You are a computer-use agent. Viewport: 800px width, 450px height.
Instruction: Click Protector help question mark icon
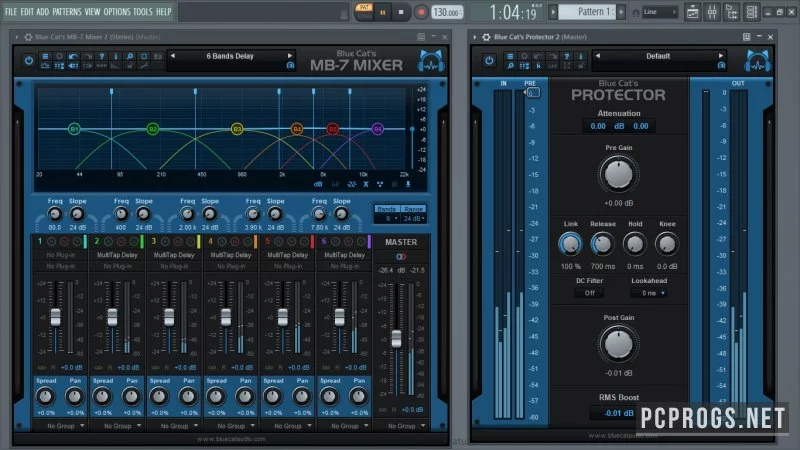click(x=567, y=56)
